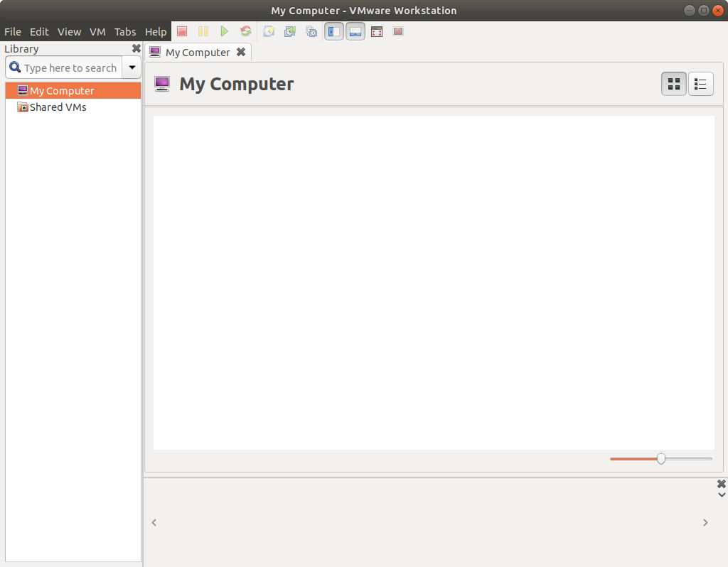Minimize the VMware Workstation window

690,10
